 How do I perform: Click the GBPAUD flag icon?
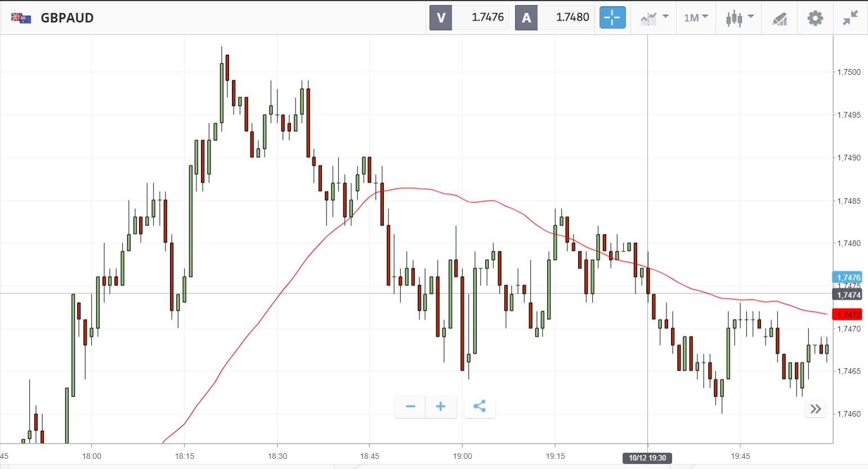(21, 18)
